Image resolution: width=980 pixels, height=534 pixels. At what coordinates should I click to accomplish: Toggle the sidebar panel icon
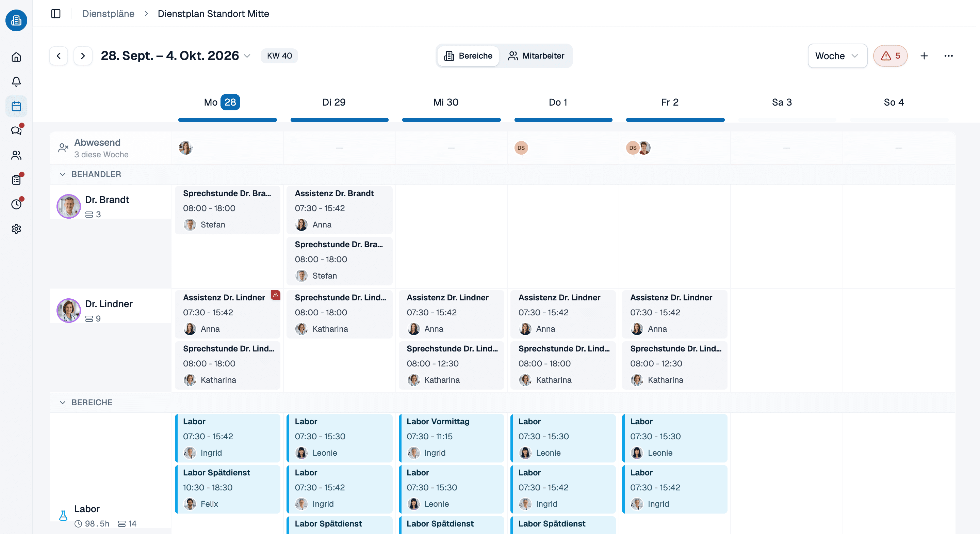pyautogui.click(x=56, y=14)
